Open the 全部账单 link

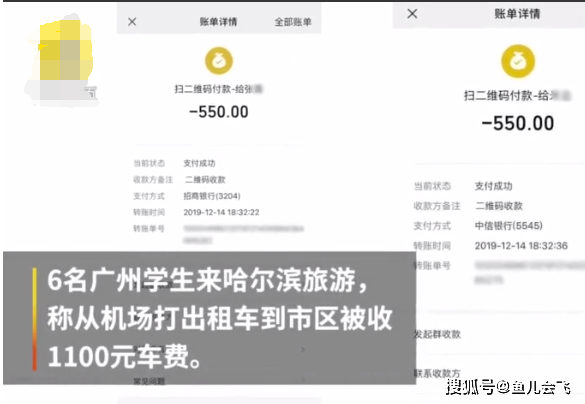pos(293,22)
